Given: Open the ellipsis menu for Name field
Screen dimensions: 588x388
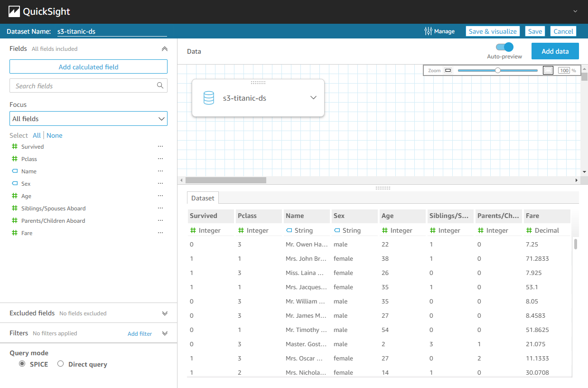Looking at the screenshot, I should (160, 171).
